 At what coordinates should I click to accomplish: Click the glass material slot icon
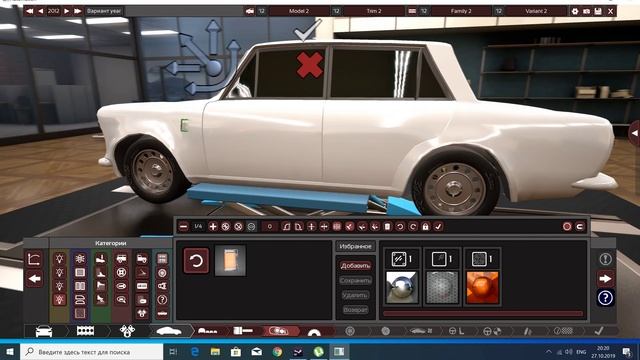tap(398, 259)
